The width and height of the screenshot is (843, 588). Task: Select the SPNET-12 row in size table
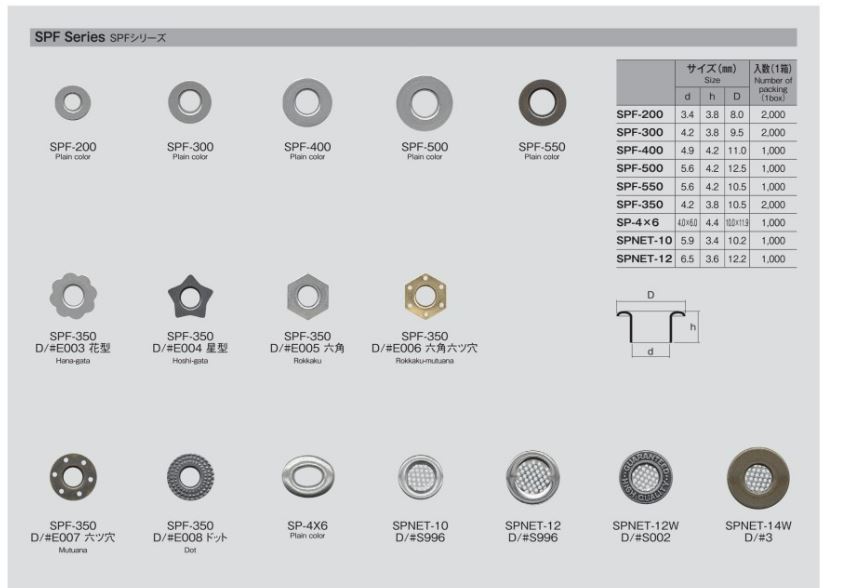click(x=706, y=258)
